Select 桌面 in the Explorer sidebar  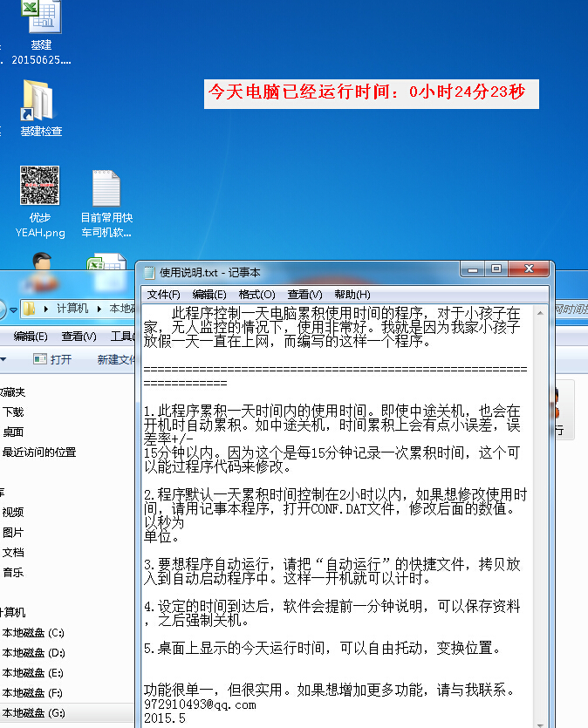click(x=13, y=432)
